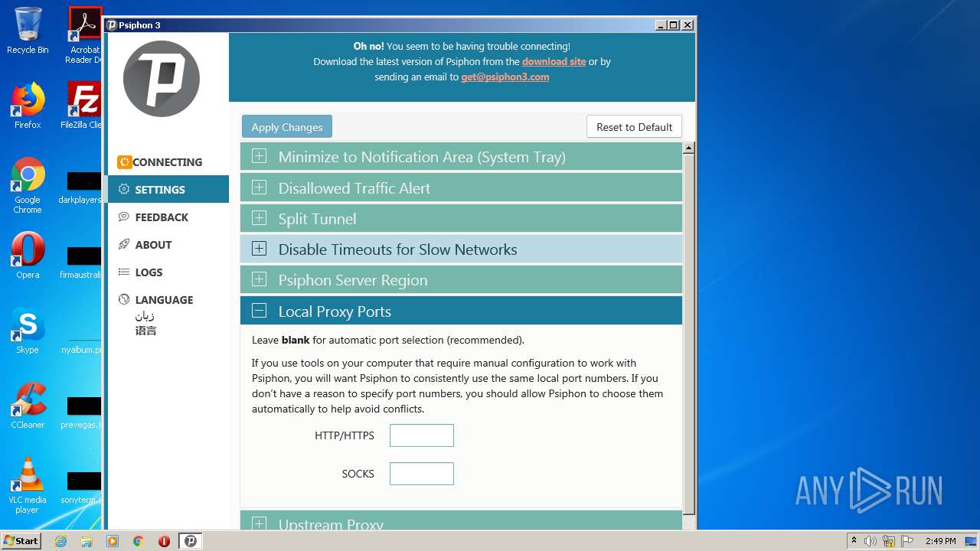Click the Recycle Bin desktop icon
The width and height of the screenshot is (980, 551).
click(28, 31)
